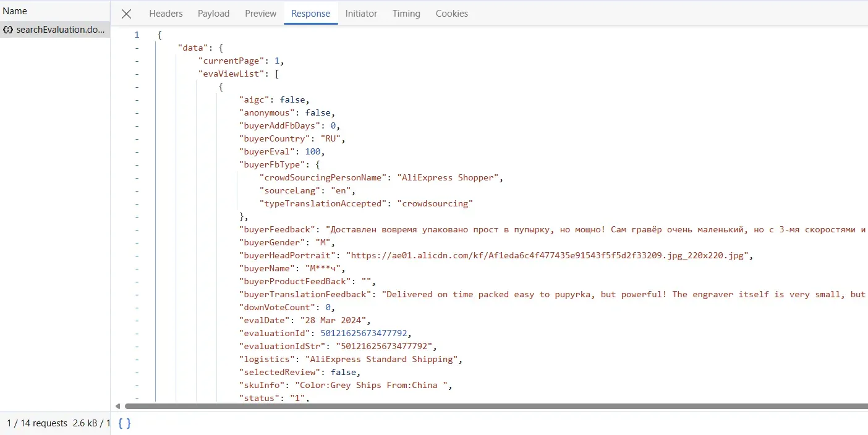The height and width of the screenshot is (435, 868).
Task: Open the Payload tab
Action: [x=213, y=13]
